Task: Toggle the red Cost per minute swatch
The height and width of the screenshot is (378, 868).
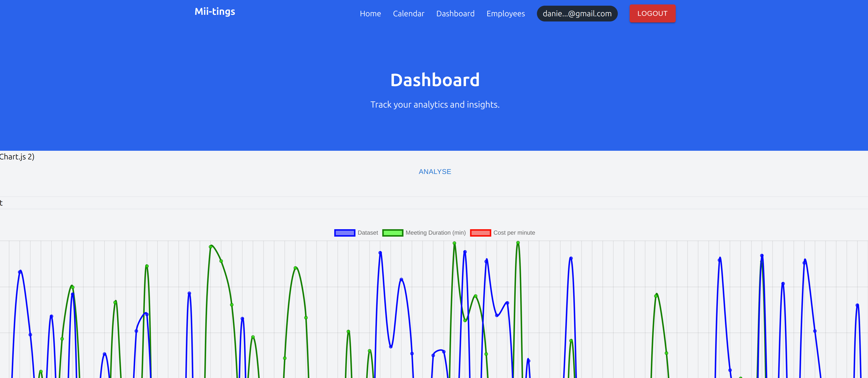Action: [480, 233]
